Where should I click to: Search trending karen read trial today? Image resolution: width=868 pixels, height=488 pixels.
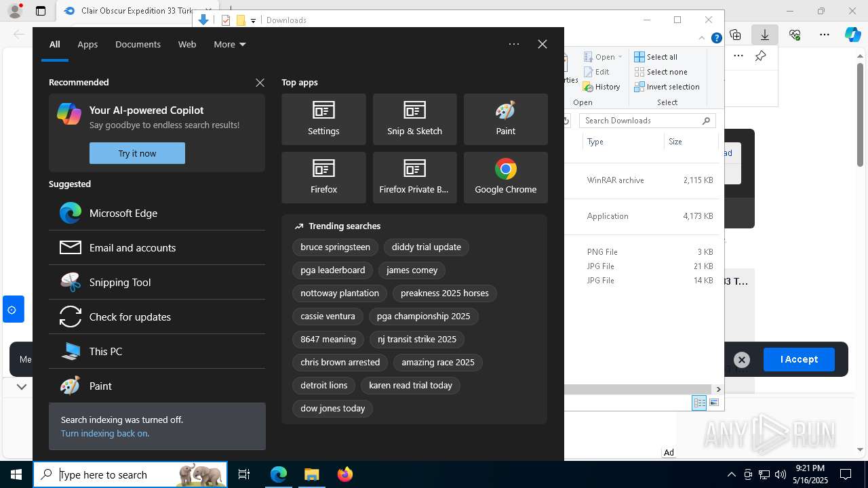[410, 385]
